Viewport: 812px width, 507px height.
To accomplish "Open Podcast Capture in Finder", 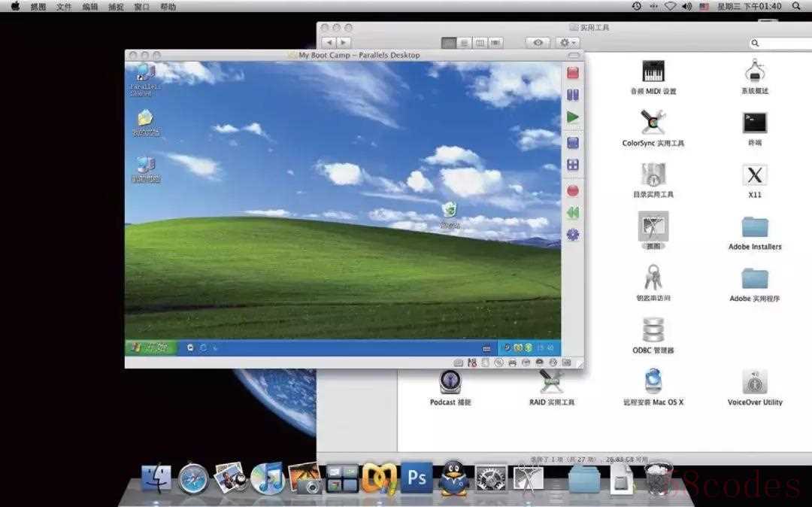I will pyautogui.click(x=450, y=387).
